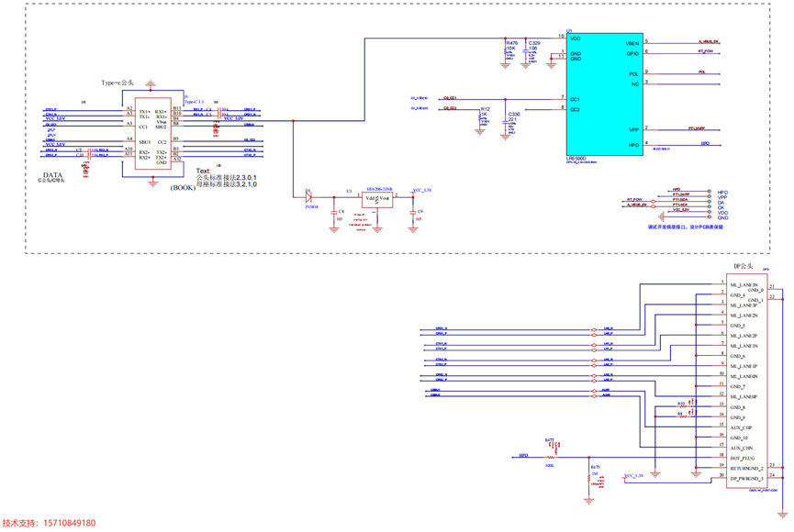This screenshot has height=532, width=794.
Task: Click the 技术支持 phone number text
Action: point(49,523)
